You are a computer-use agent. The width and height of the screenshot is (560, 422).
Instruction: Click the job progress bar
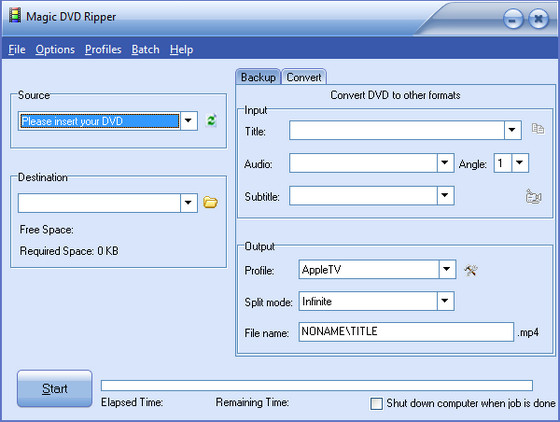click(x=317, y=386)
